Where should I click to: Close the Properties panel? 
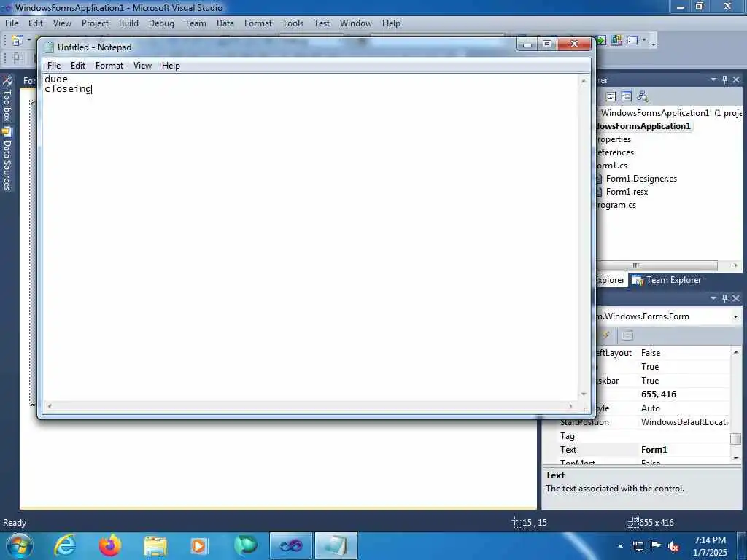(736, 298)
